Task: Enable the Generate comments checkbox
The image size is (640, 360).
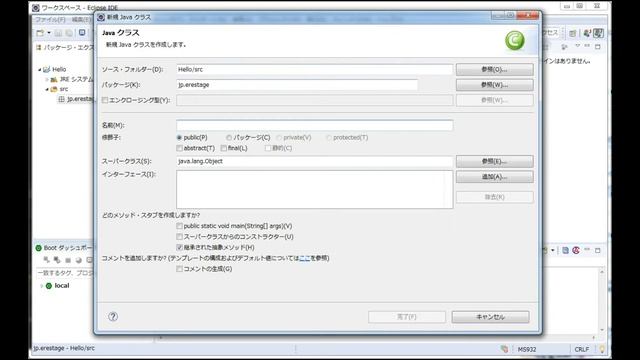Action: [179, 269]
